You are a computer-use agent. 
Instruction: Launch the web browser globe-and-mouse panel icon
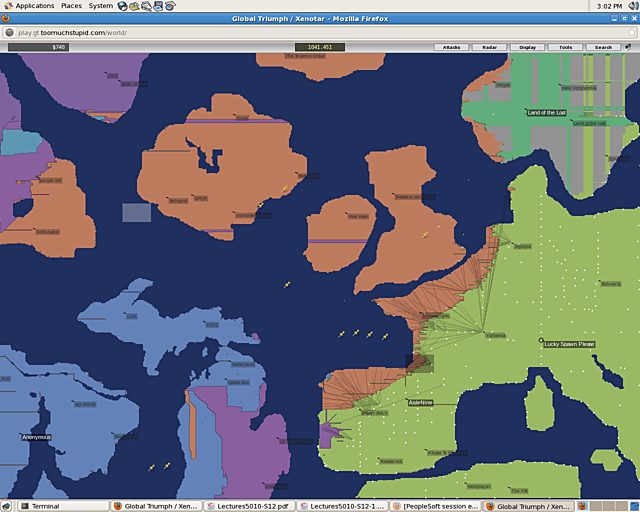pyautogui.click(x=122, y=6)
